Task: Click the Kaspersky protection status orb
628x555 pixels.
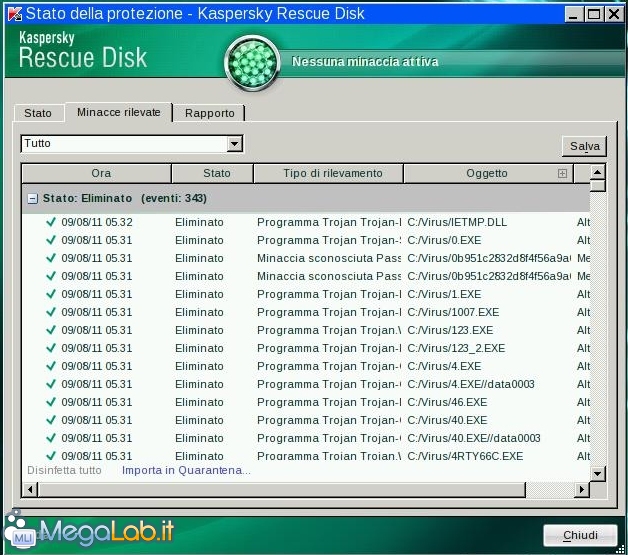Action: [x=252, y=63]
